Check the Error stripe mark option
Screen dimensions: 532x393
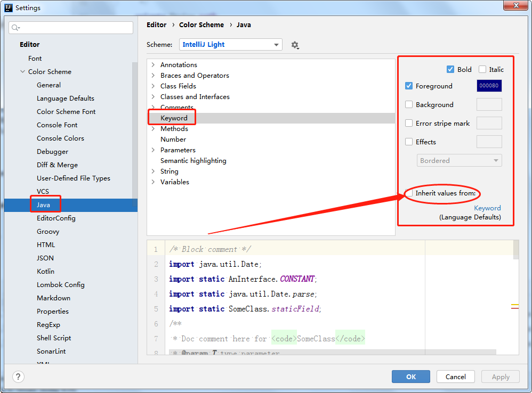409,124
